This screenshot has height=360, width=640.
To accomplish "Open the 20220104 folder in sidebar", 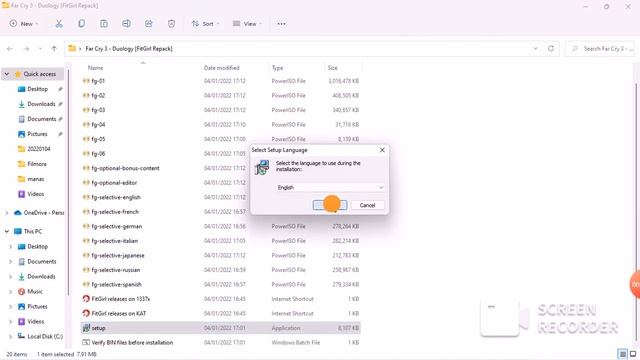I will pyautogui.click(x=38, y=149).
